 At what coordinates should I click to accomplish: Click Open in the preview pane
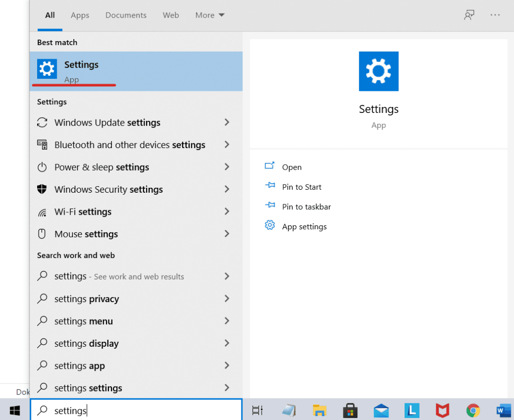[x=292, y=167]
